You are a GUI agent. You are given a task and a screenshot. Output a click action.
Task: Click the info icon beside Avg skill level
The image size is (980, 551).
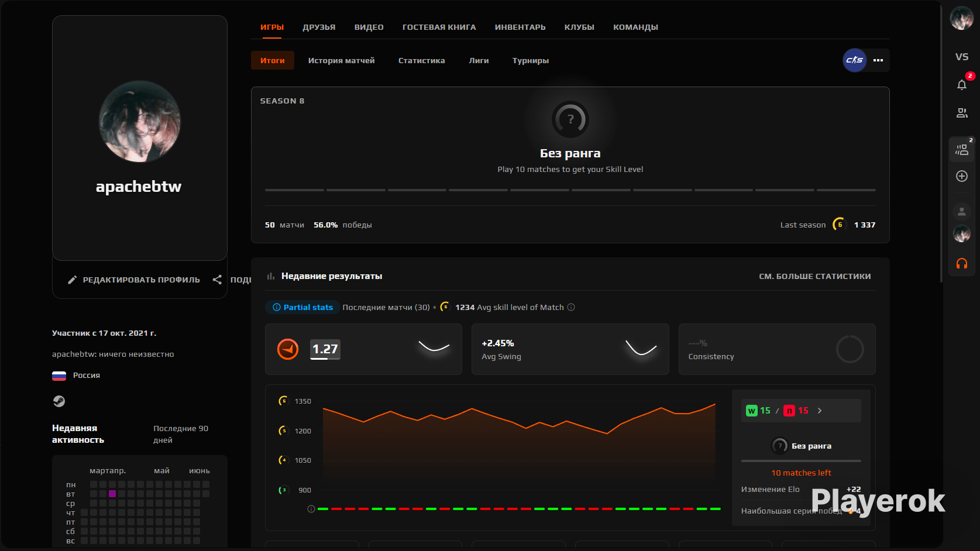[571, 307]
